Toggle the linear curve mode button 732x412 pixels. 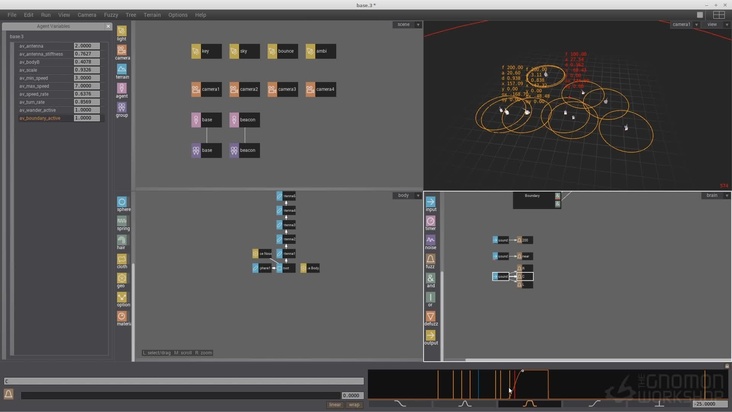[x=335, y=404]
